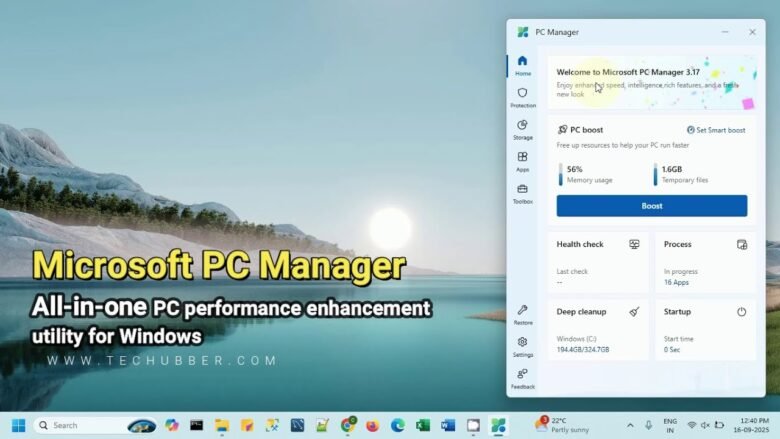Open the Apps section in sidebar
The width and height of the screenshot is (780, 439).
pos(522,162)
